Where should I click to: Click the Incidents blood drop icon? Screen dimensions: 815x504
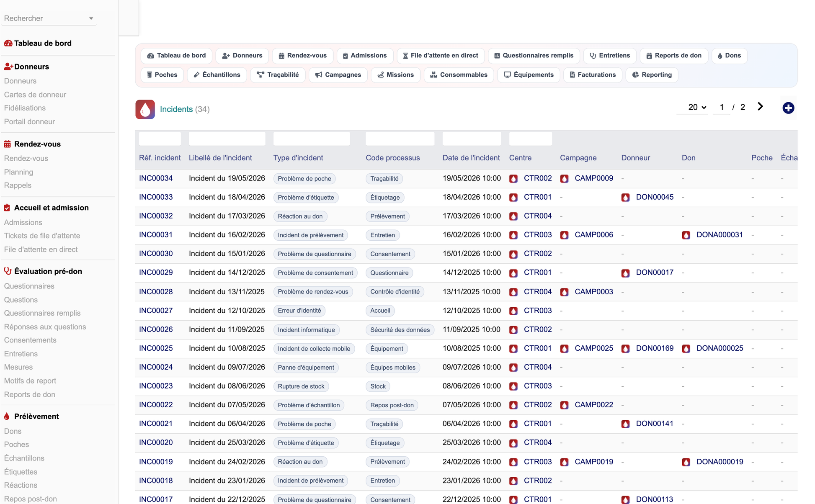[145, 109]
